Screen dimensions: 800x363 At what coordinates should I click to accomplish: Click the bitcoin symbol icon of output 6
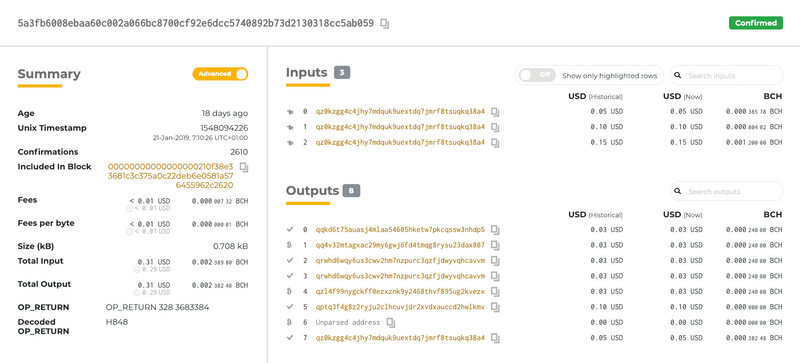click(x=290, y=322)
